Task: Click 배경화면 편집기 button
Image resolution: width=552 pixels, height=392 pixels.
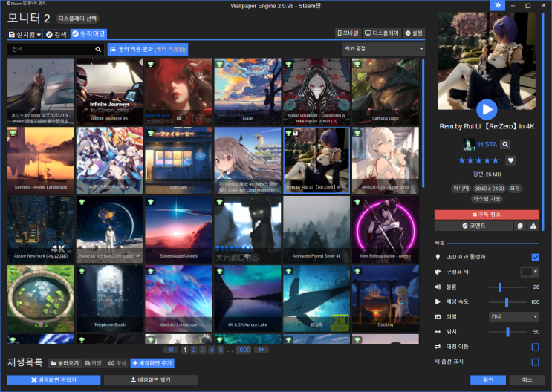Action: [x=53, y=380]
